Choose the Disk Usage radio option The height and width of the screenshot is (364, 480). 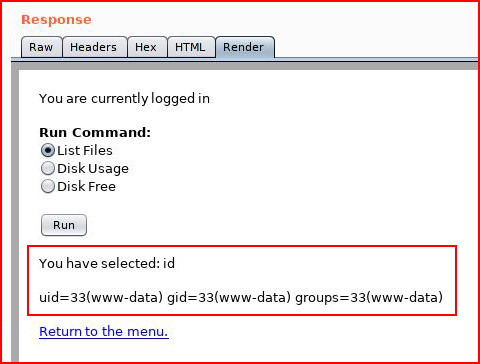48,168
